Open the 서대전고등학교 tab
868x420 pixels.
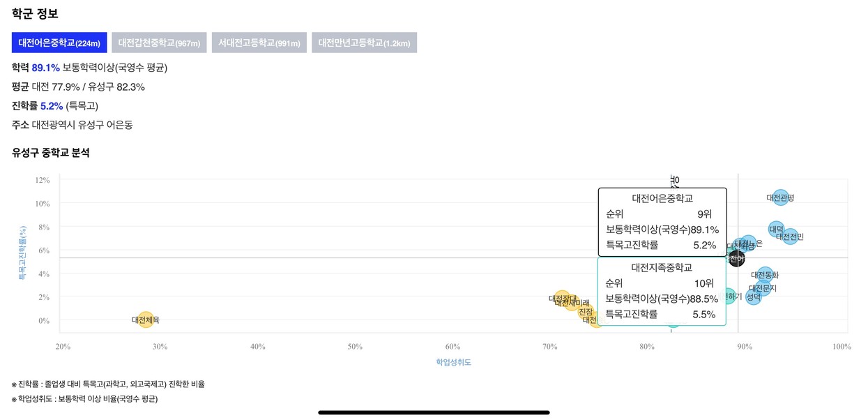coord(259,43)
